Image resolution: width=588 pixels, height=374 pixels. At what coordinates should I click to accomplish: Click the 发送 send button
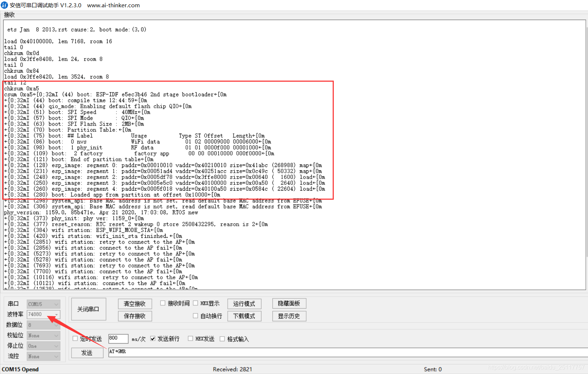(x=87, y=353)
